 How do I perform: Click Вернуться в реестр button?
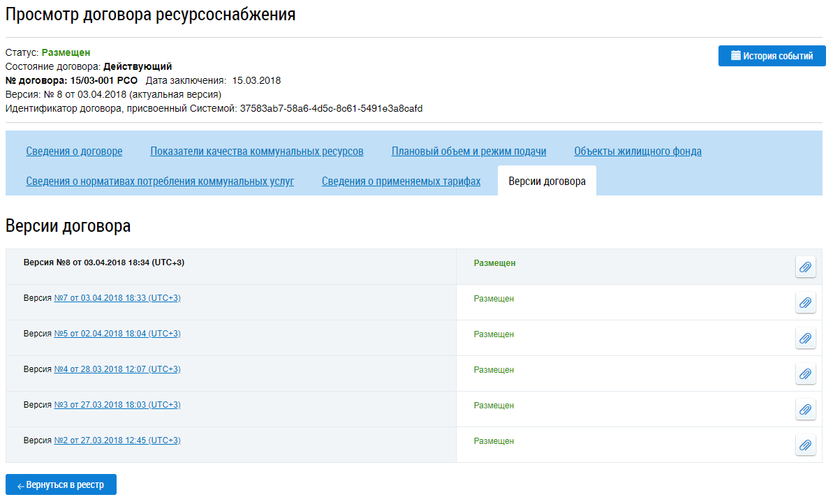coord(61,484)
